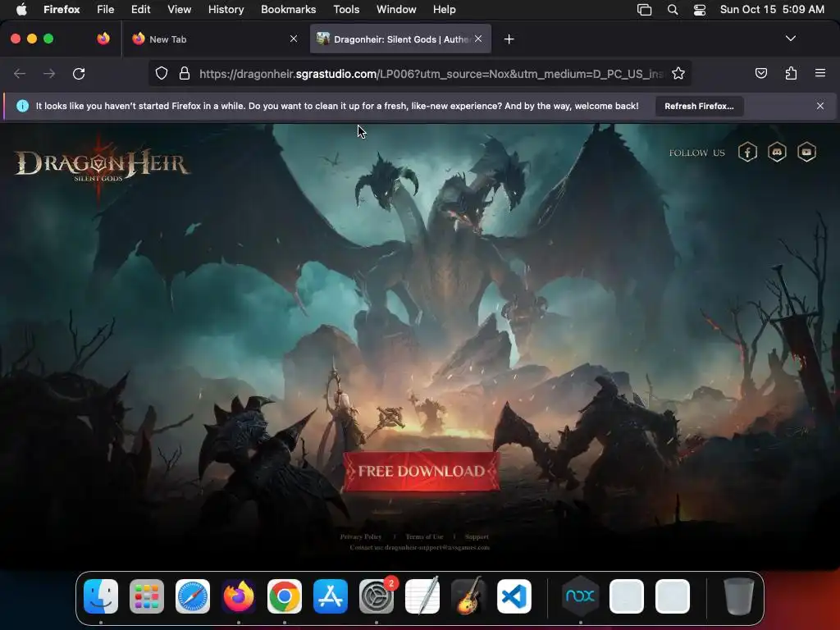
Task: Launch Safari from the Dock
Action: (192, 596)
